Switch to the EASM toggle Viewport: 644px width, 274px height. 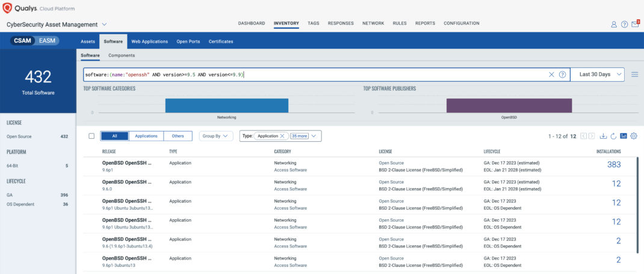(x=47, y=41)
